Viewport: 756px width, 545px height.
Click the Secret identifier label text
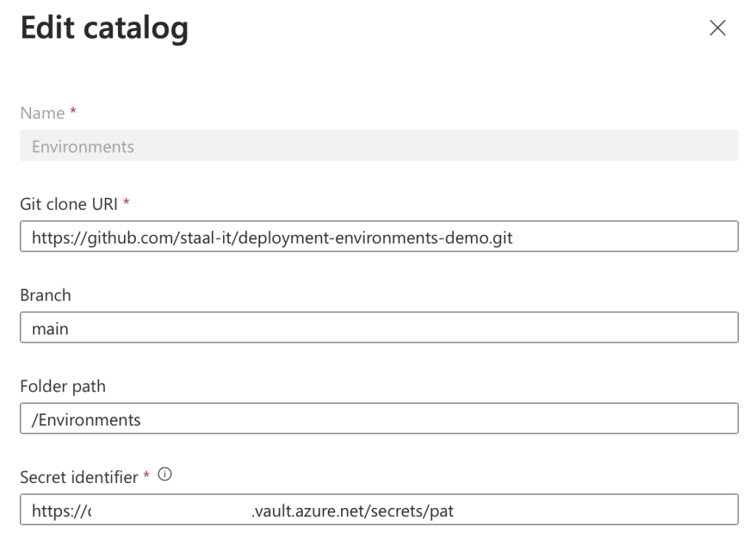pyautogui.click(x=79, y=478)
